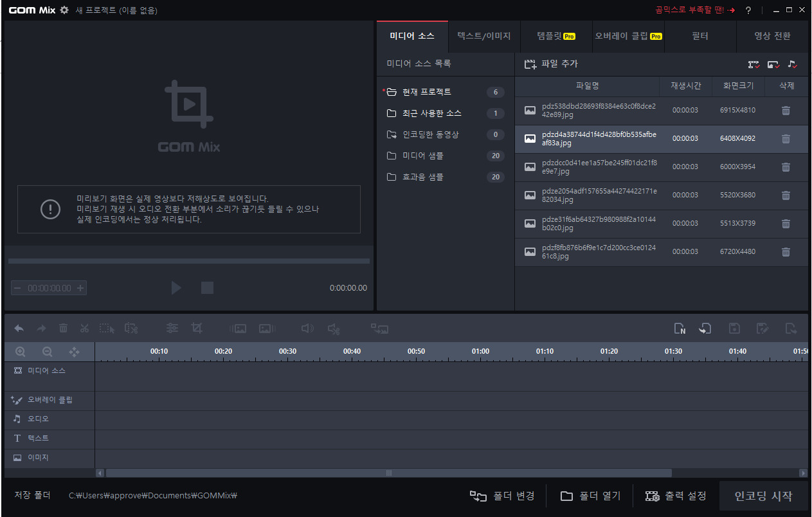Click the cut selected region icon
The image size is (812, 517).
131,329
